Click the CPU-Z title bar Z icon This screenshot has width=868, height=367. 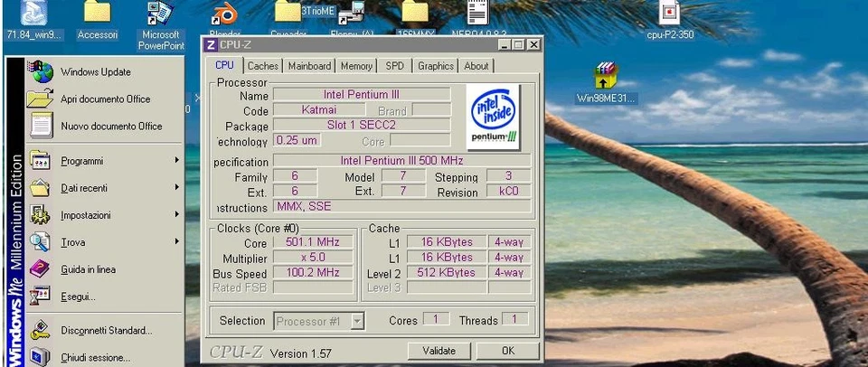(x=211, y=45)
